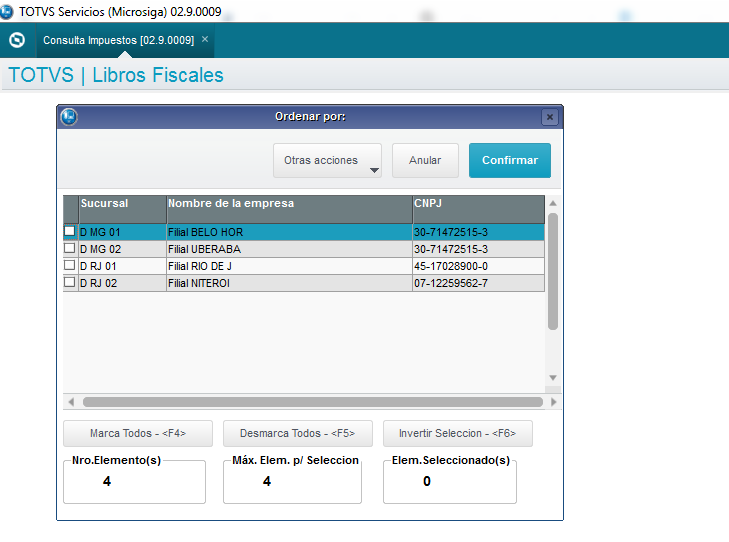Image resolution: width=729 pixels, height=542 pixels.
Task: Click CNPJ 07-12259562-7 cell
Action: [478, 283]
